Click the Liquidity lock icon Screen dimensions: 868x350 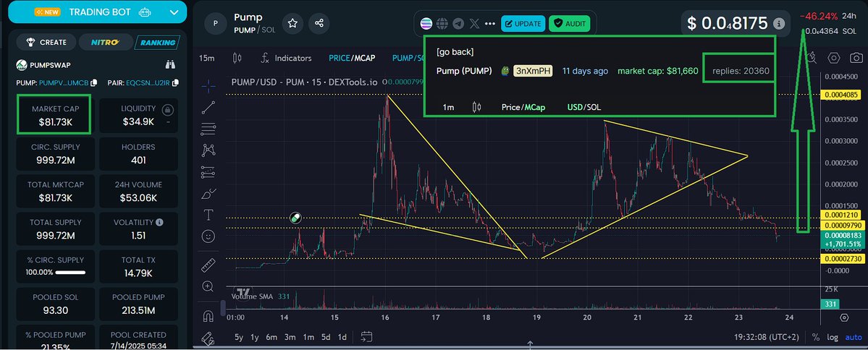point(167,109)
